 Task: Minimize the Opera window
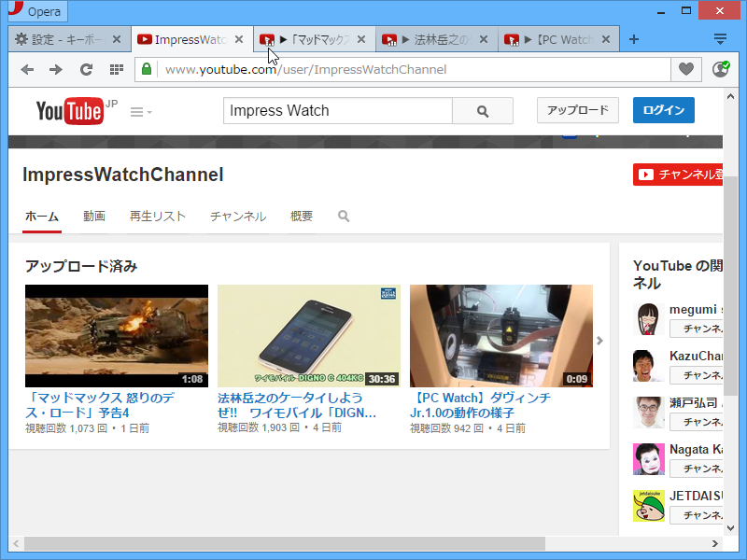pos(661,11)
